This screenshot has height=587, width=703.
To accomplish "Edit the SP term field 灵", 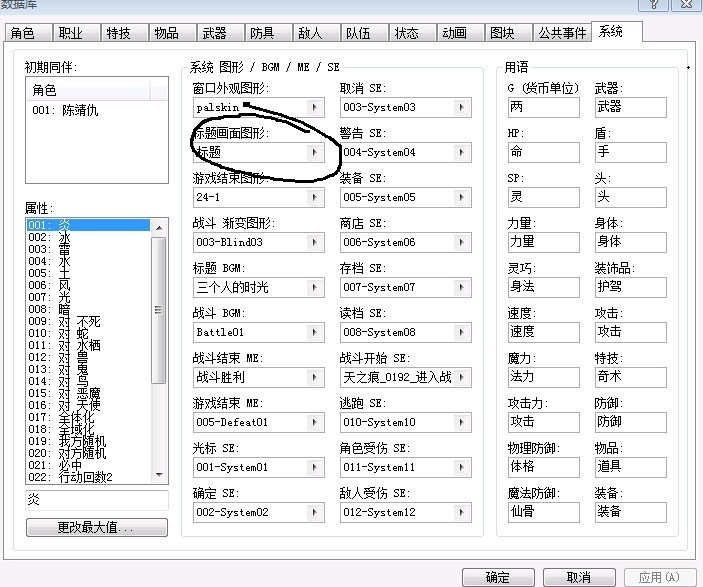I will [543, 197].
